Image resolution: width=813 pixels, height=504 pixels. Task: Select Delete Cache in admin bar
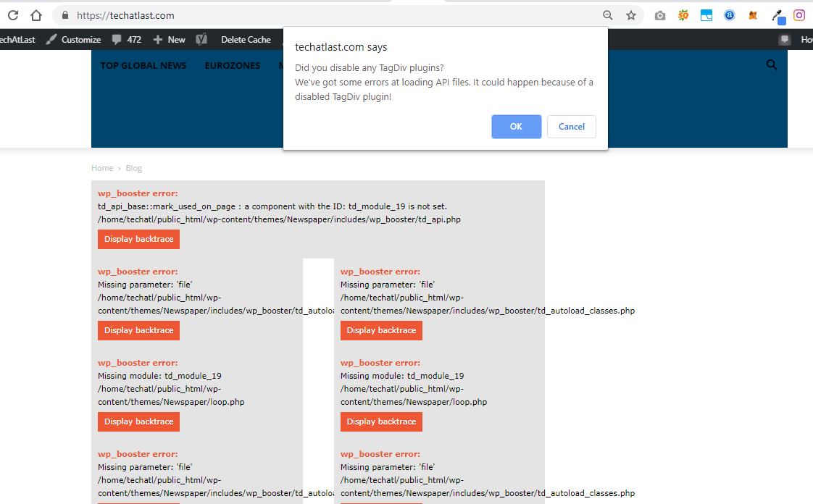(246, 39)
